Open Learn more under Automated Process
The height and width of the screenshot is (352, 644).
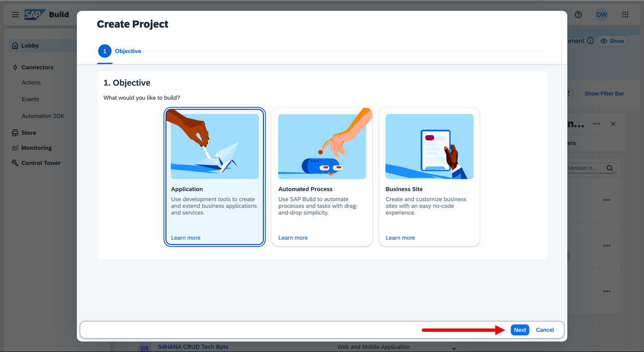coord(293,238)
